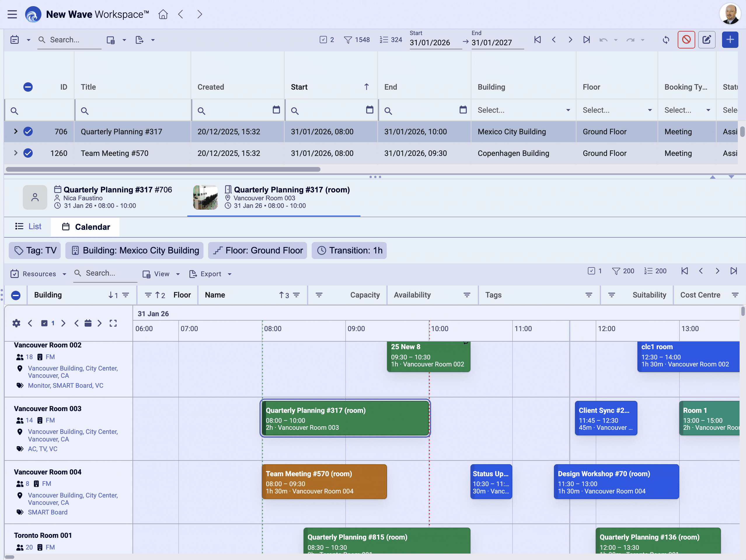Uncheck the row for Quarterly Planning #317
The height and width of the screenshot is (560, 746).
coord(28,132)
